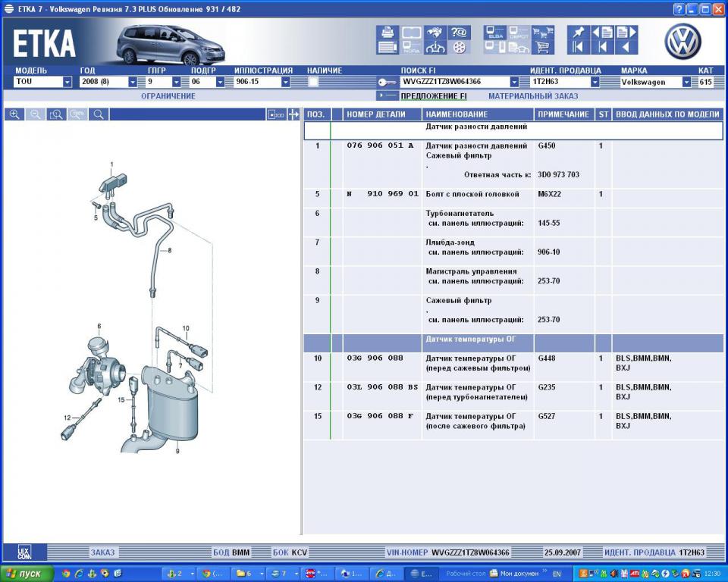728x582 pixels.
Task: Click the Chrome icon in the quick launch bar
Action: tap(66, 574)
